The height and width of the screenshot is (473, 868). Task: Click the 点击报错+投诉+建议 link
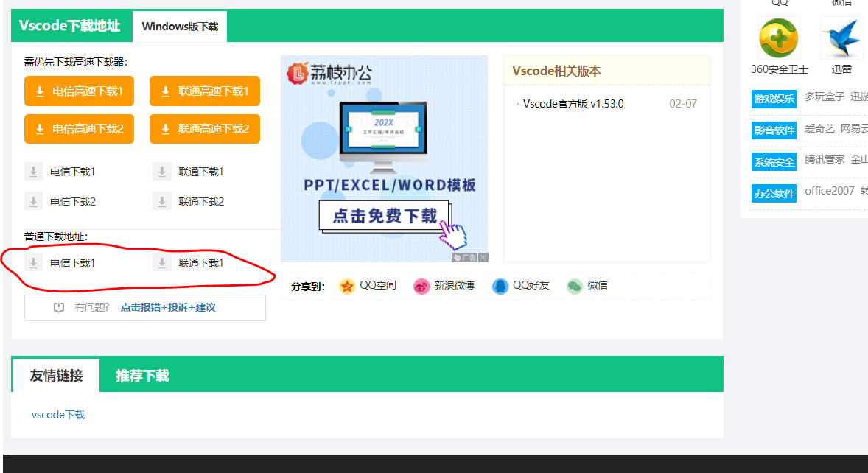168,307
